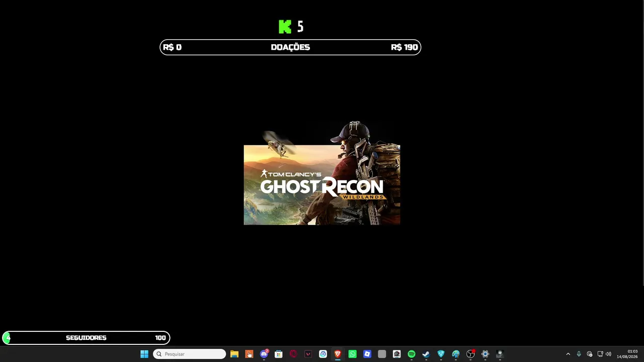
Task: Click the viewer count 5 beside Kick logo
Action: click(300, 27)
